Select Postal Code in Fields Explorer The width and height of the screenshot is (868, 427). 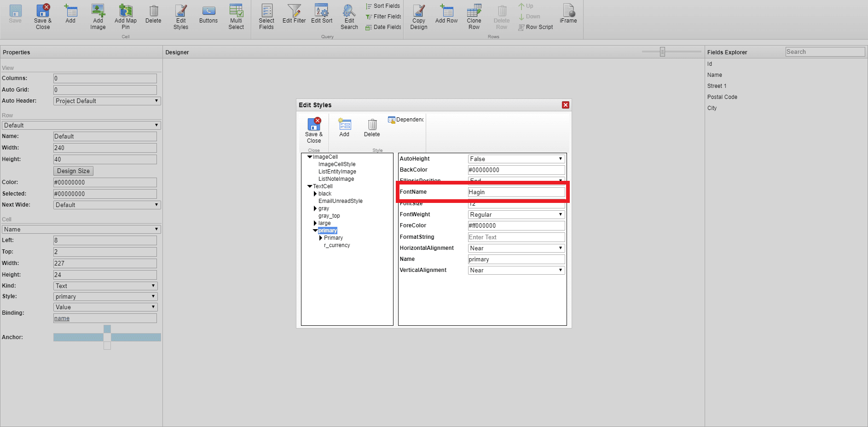point(722,97)
